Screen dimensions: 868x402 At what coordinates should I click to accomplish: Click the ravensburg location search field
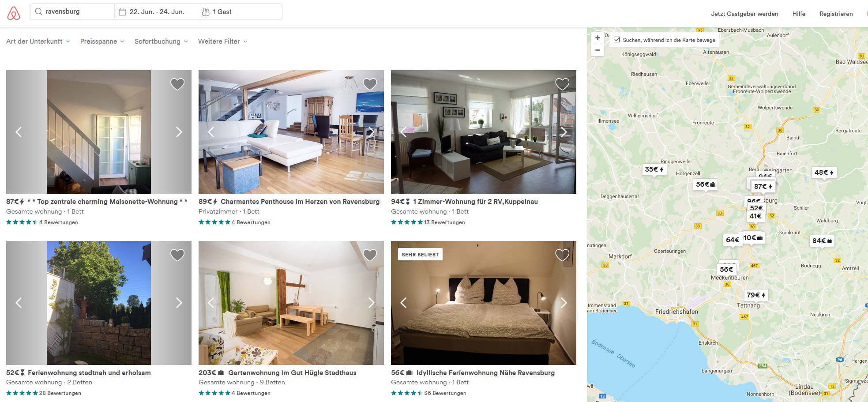[73, 11]
